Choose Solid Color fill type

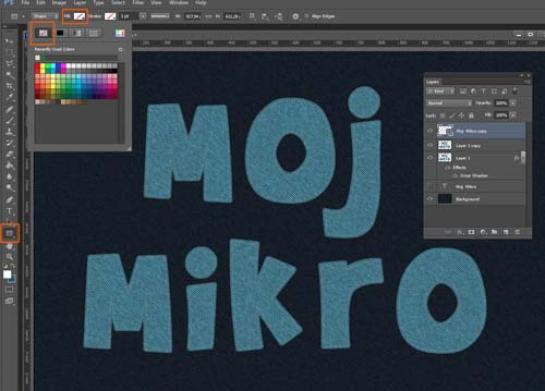coord(60,33)
